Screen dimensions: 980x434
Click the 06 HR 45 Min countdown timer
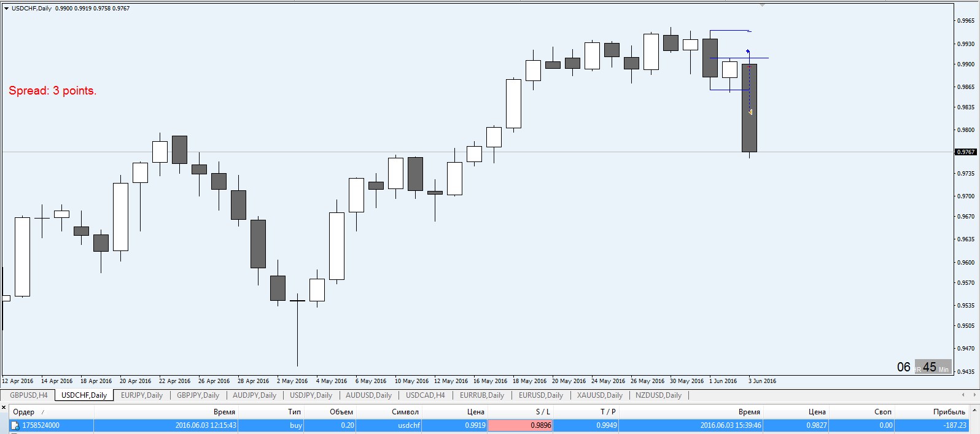pos(924,367)
